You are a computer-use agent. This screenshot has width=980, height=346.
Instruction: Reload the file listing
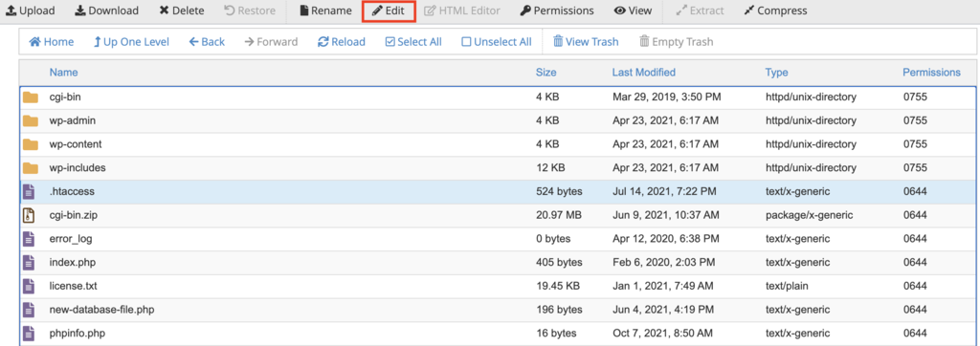click(x=342, y=42)
